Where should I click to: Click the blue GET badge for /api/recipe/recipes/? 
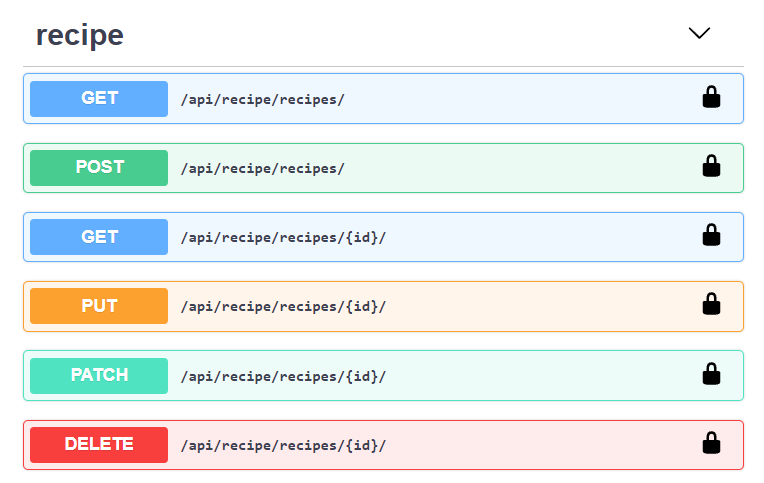pyautogui.click(x=99, y=99)
